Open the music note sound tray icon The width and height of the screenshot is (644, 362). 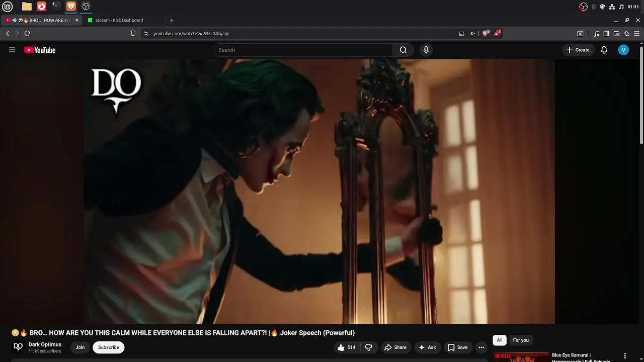621,7
